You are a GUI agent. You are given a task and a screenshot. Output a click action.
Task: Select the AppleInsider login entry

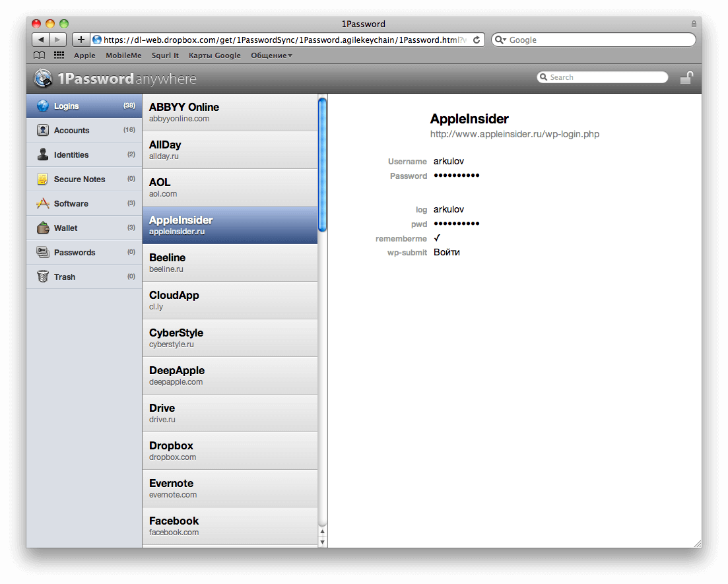tap(230, 225)
